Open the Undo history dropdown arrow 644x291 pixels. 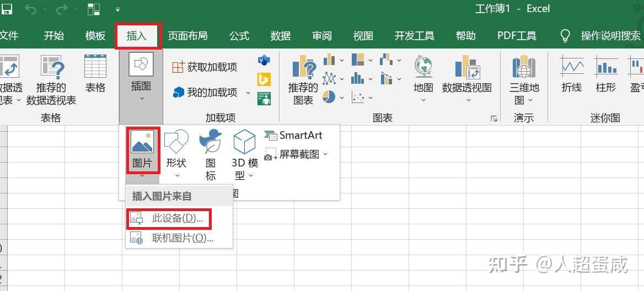[44, 9]
